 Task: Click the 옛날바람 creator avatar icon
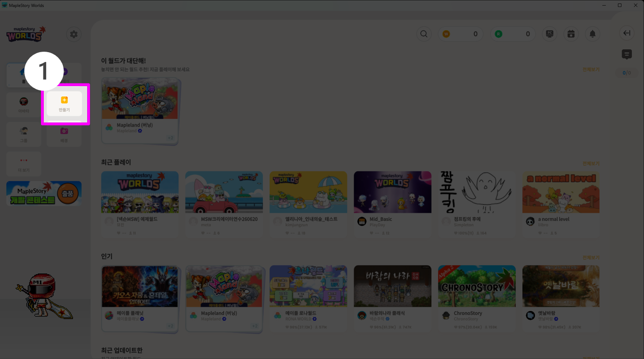pos(530,316)
